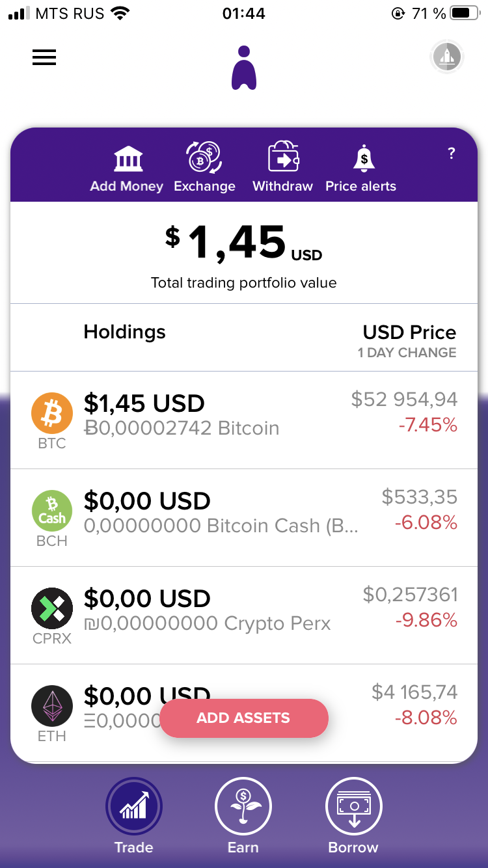Open Price alerts bell icon
488x868 pixels.
[x=364, y=158]
